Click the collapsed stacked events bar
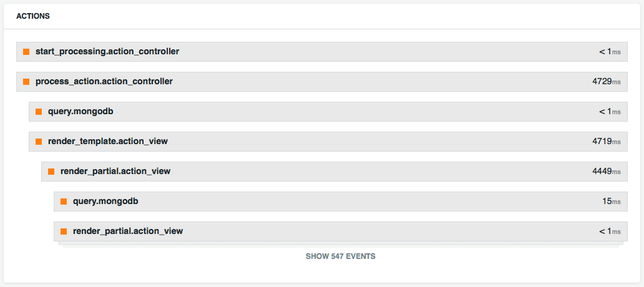The image size is (644, 287). coord(341,245)
